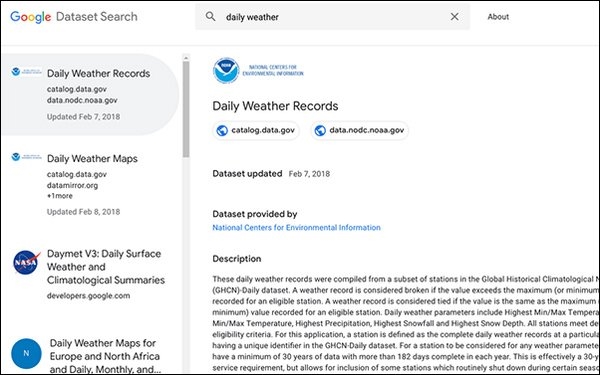The height and width of the screenshot is (375, 600).
Task: Click globe icon on catalog.data.gov chip
Action: (222, 130)
